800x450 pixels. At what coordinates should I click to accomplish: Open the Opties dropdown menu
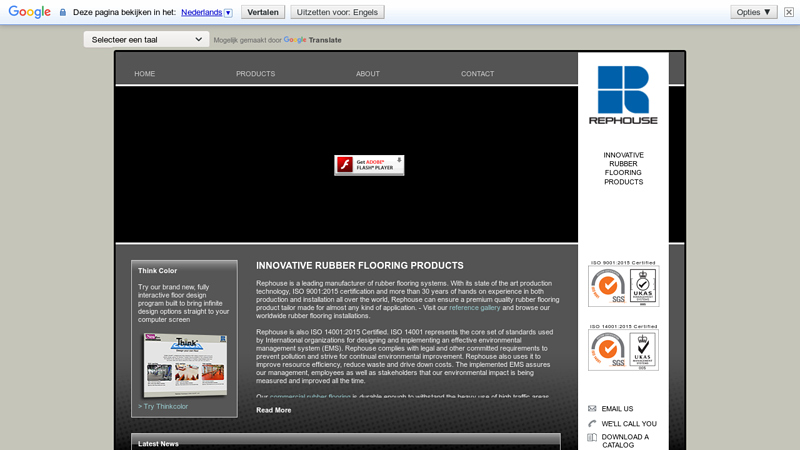(754, 12)
